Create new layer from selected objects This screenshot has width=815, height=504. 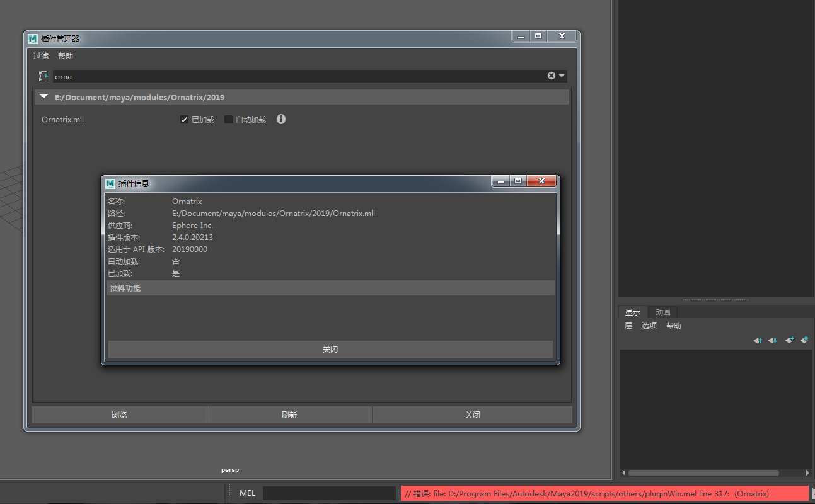pyautogui.click(x=804, y=340)
